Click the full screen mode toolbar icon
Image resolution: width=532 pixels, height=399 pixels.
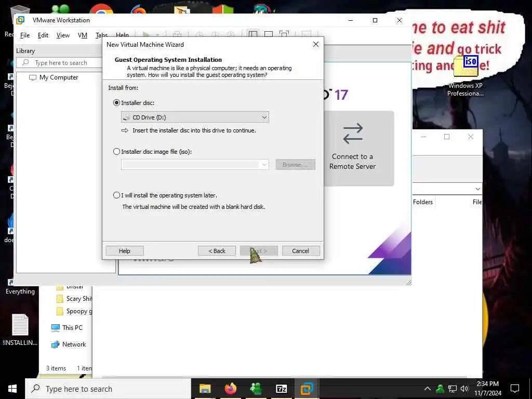click(x=284, y=34)
